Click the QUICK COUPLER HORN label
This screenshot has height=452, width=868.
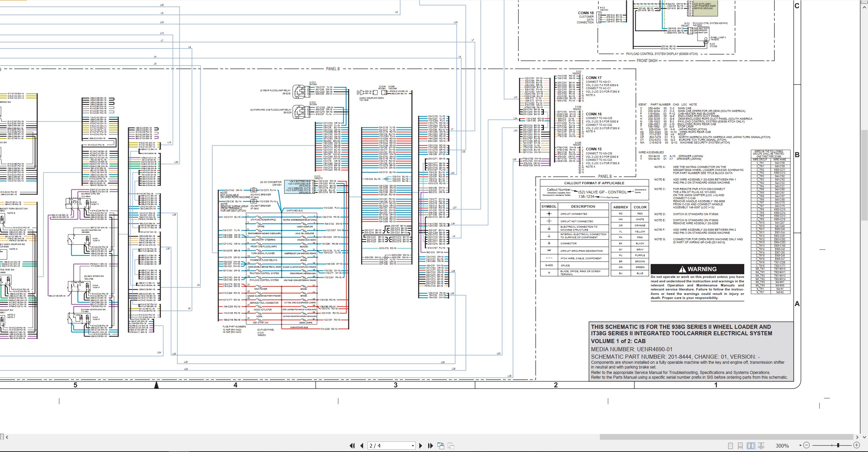point(371,98)
